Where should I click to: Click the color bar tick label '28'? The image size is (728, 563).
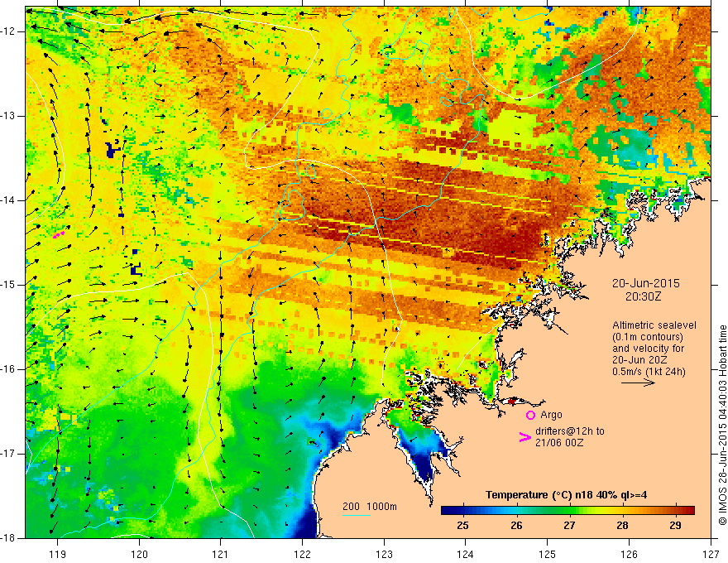622,526
